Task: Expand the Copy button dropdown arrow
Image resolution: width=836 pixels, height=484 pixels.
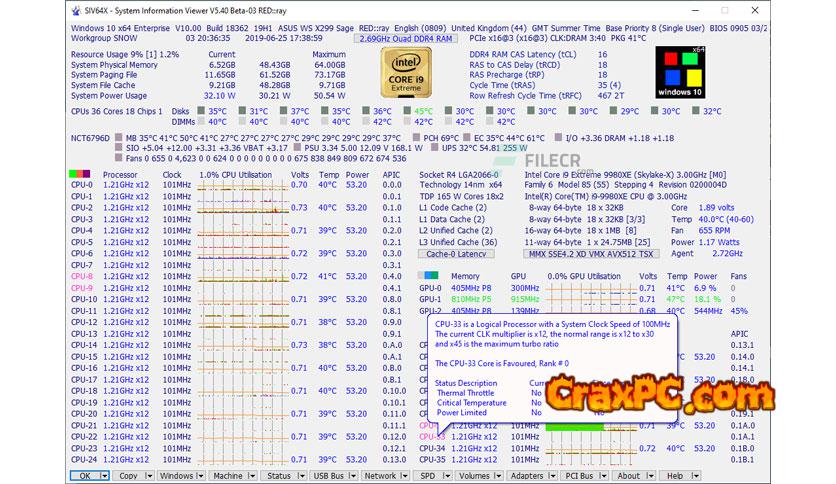Action: coord(148,476)
